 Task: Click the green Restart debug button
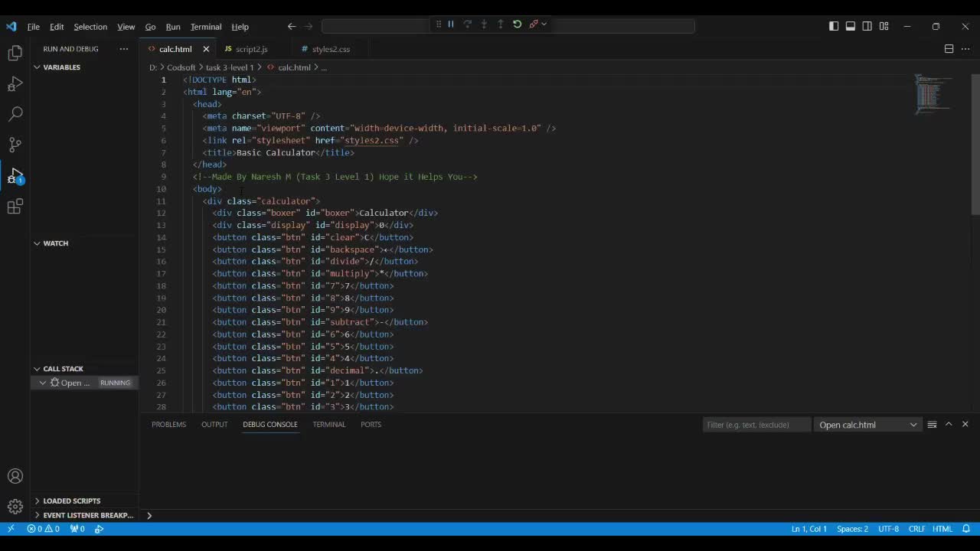point(517,24)
